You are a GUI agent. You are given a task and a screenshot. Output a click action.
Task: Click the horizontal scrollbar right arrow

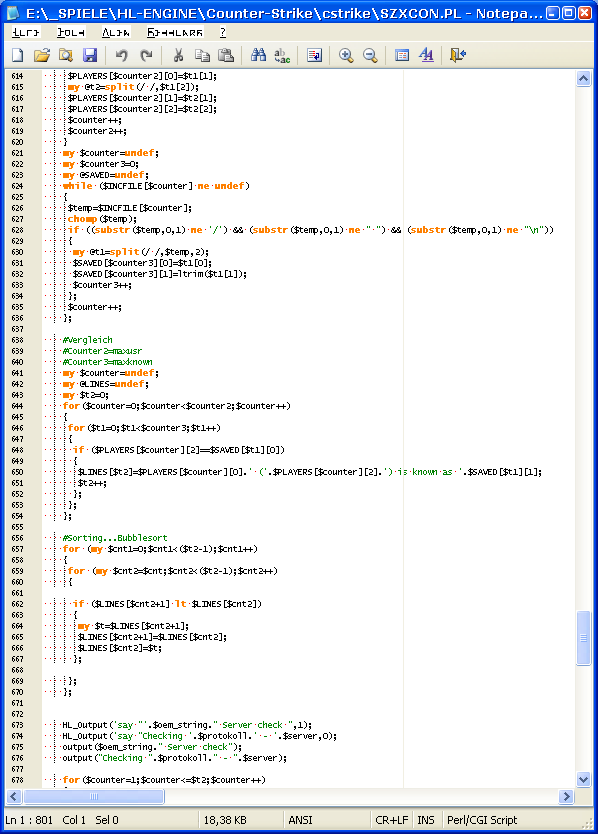pyautogui.click(x=566, y=796)
